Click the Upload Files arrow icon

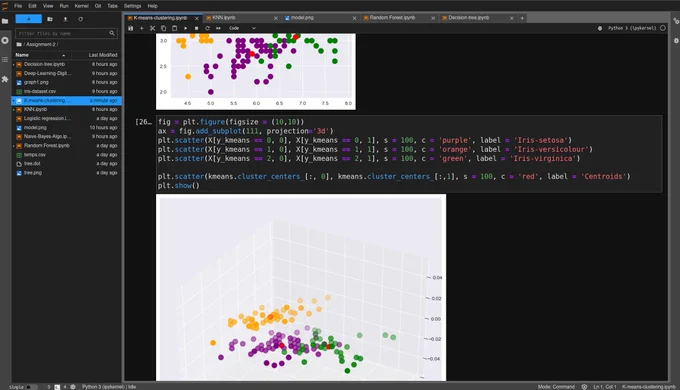click(65, 19)
